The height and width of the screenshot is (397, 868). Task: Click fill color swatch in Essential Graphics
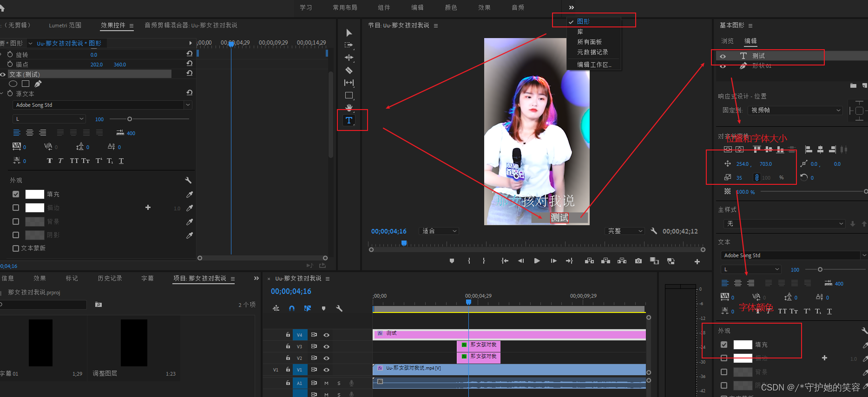[743, 345]
